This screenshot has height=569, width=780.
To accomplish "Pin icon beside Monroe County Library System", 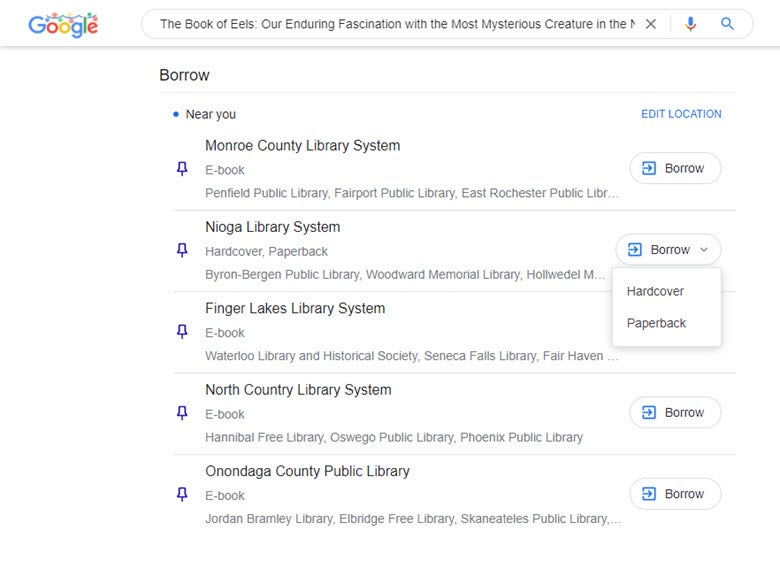I will pos(183,169).
